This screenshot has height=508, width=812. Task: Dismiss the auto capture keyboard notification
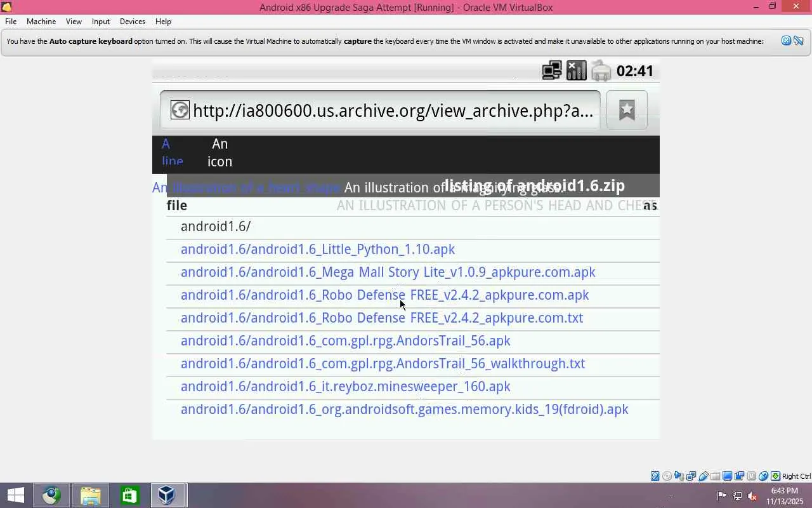(x=786, y=41)
